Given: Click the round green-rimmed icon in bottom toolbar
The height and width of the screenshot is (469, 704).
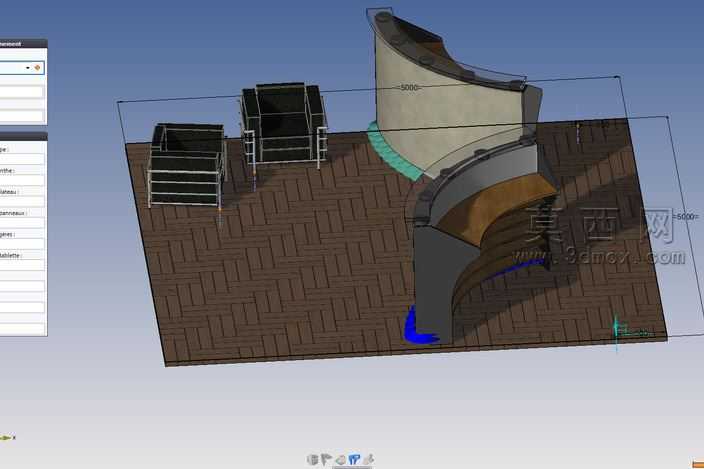Looking at the screenshot, I should click(x=341, y=460).
